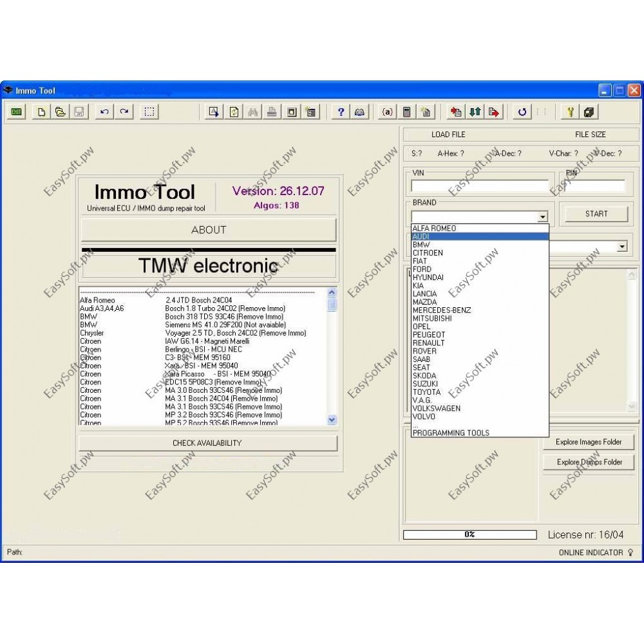Click the floppy disk save icon

click(x=79, y=111)
